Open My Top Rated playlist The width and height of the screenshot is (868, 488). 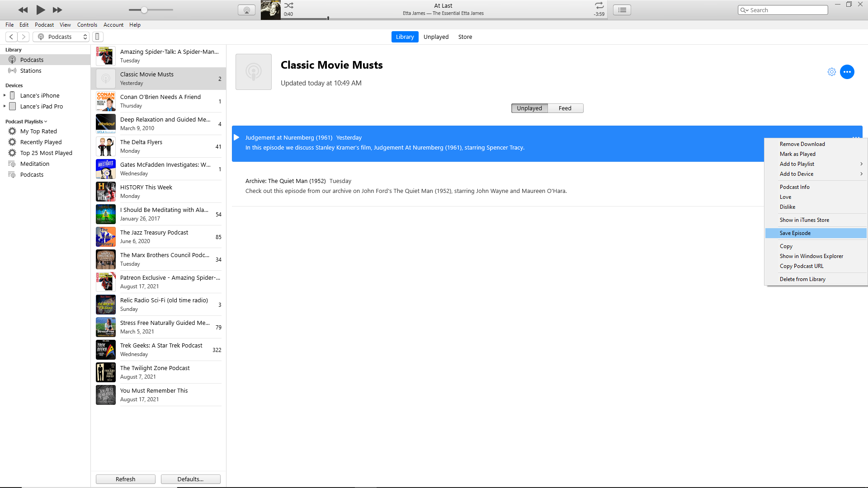[45, 131]
